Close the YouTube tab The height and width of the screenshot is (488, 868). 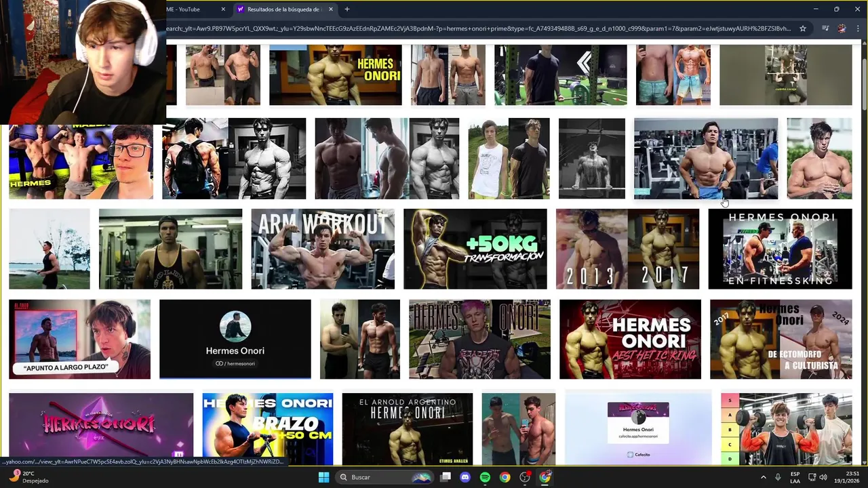(x=223, y=9)
